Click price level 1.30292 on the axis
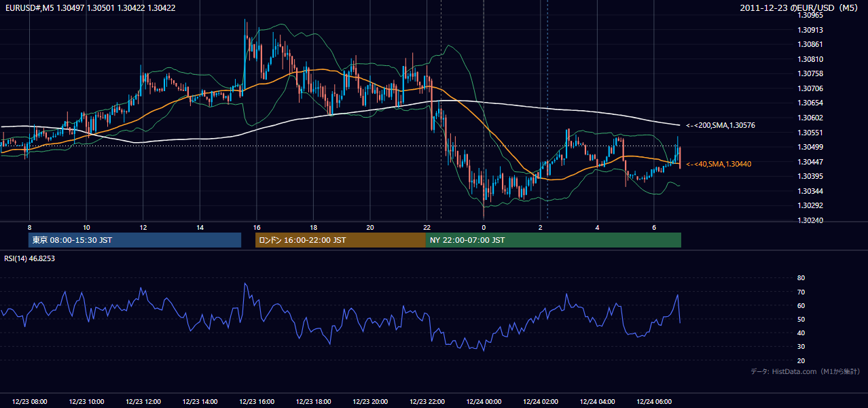868x408 pixels. pyautogui.click(x=812, y=205)
